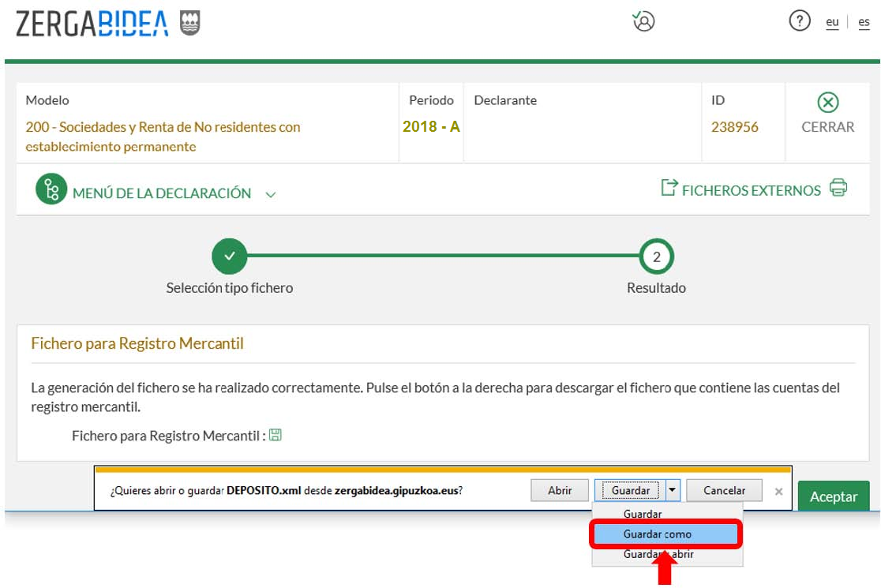Click completed step "Selección tipo fichero" circle

coord(229,257)
